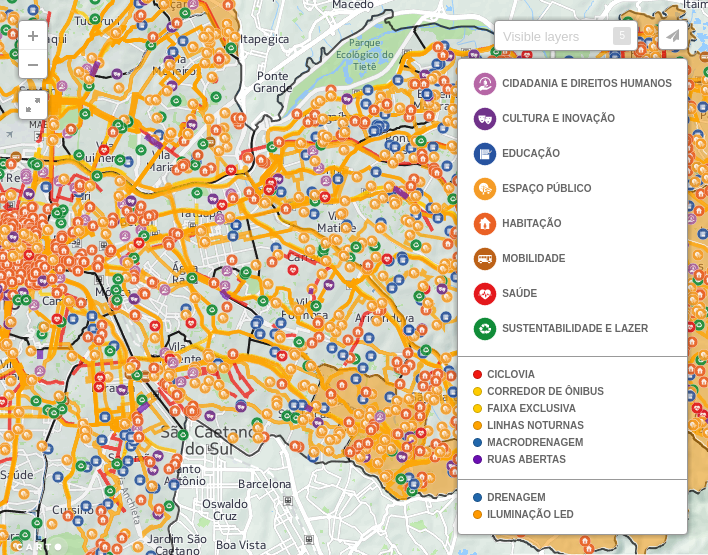Viewport: 708px width, 555px height.
Task: Click the orange ILUMINAÇÃO LED dot
Action: point(477,514)
